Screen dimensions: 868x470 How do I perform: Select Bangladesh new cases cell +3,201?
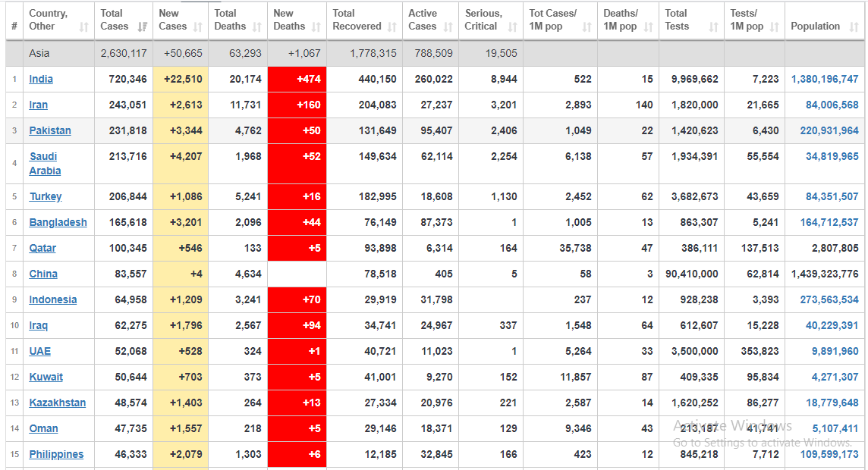click(181, 222)
